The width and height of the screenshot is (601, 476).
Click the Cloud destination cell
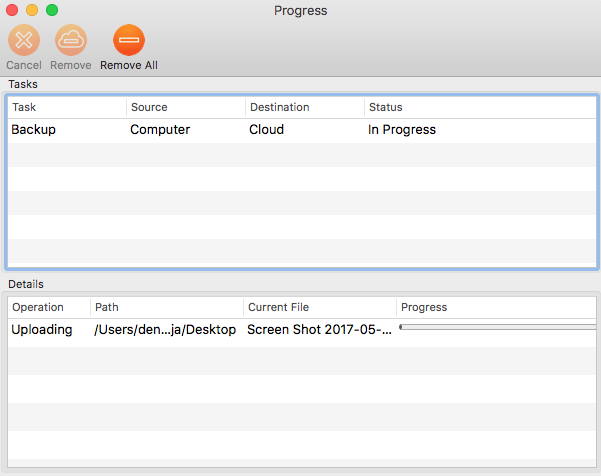coord(266,130)
